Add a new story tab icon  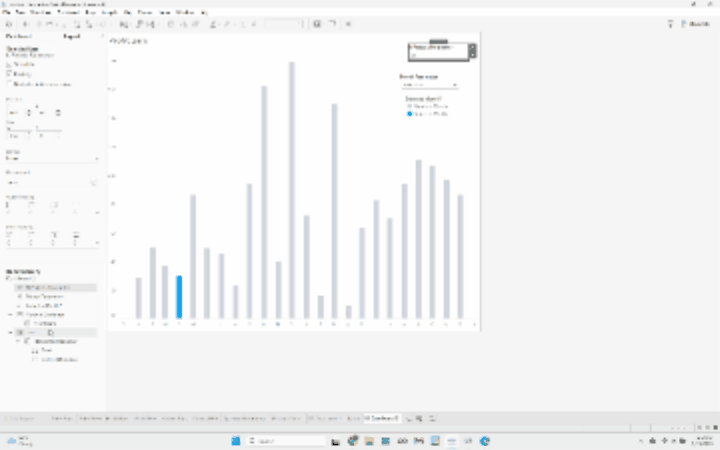point(432,418)
